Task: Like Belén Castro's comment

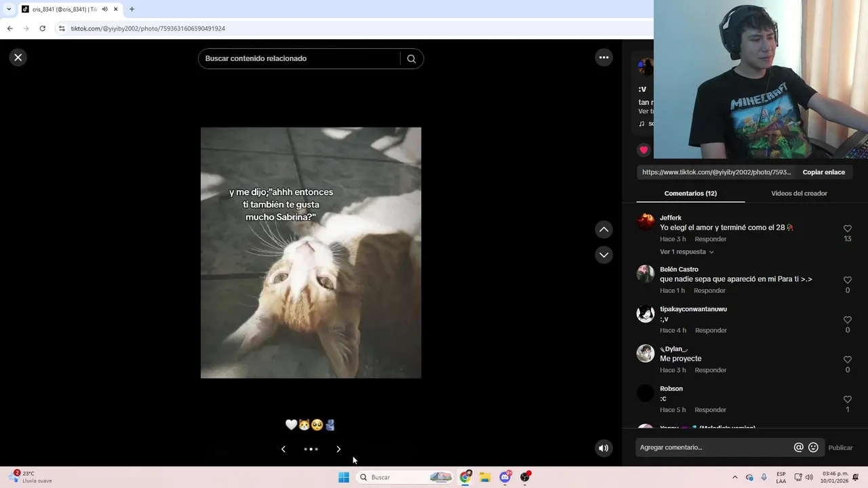Action: click(847, 280)
